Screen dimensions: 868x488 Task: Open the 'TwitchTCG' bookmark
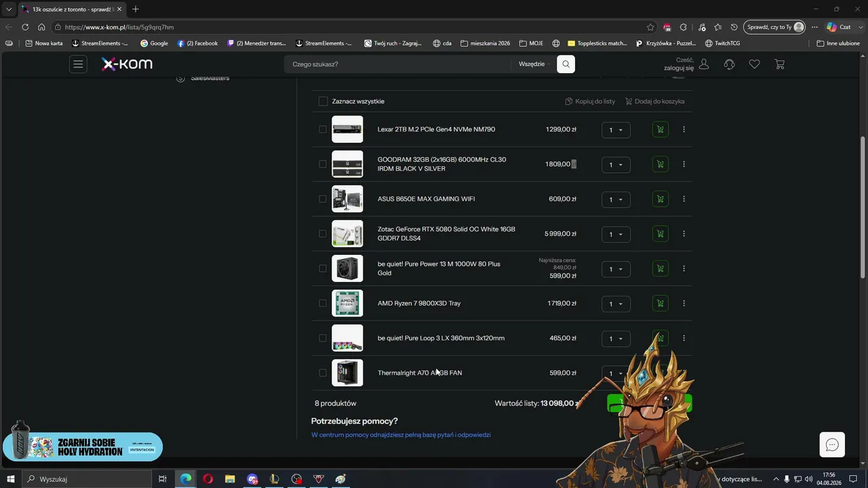tap(722, 43)
